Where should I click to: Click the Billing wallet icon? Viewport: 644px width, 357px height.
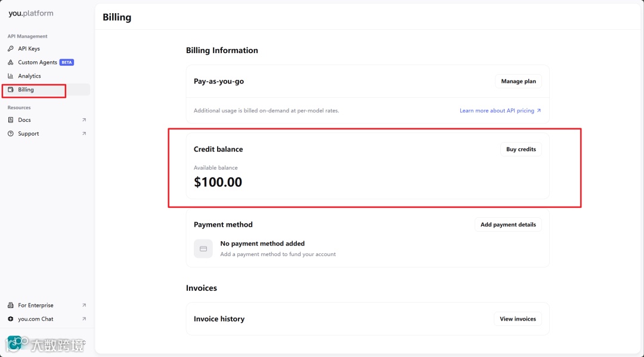coord(11,90)
